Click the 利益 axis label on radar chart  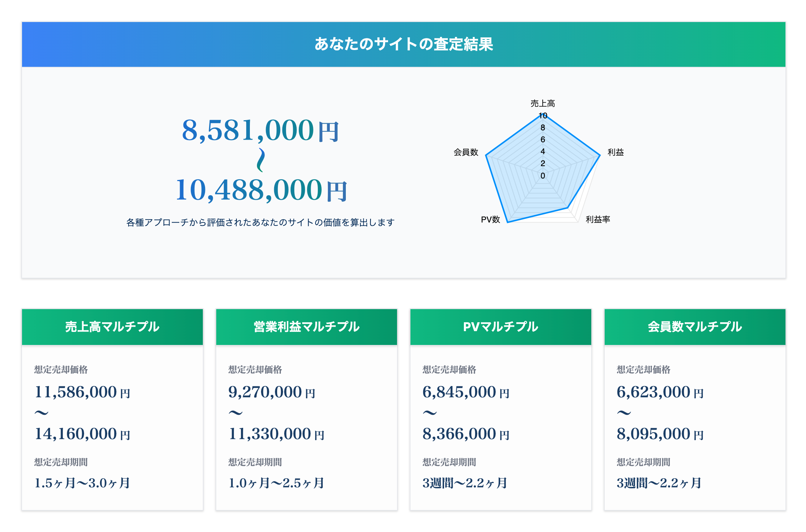click(615, 152)
